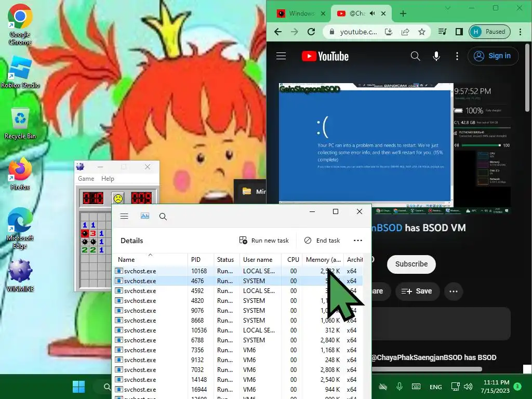Reload the YouTube page in Chrome
The image size is (532, 399).
tap(311, 32)
